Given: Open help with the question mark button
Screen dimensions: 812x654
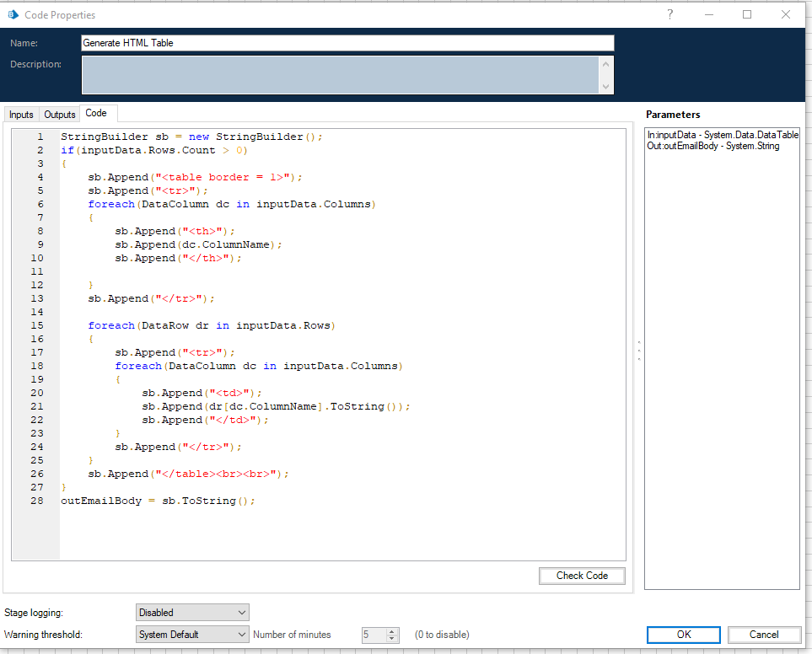Looking at the screenshot, I should pyautogui.click(x=669, y=14).
